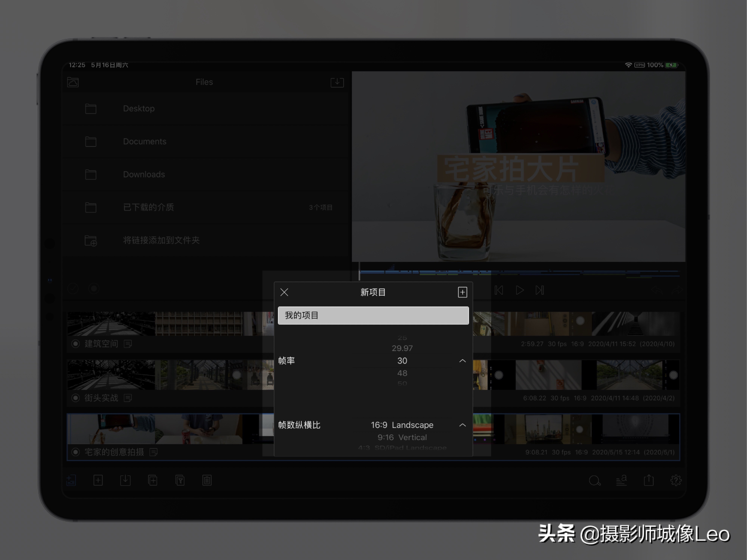Choose 9:16 Vertical aspect ratio
The height and width of the screenshot is (560, 747).
(x=402, y=437)
